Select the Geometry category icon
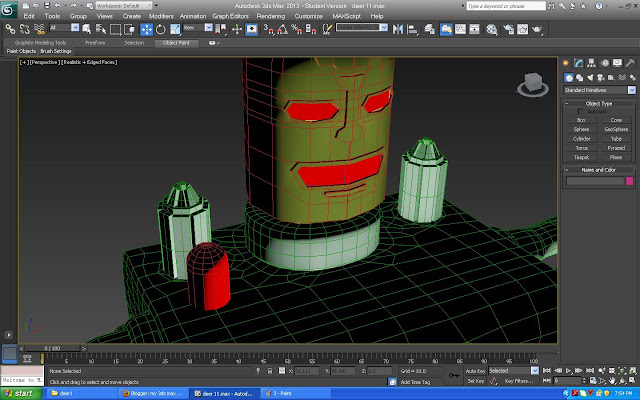The width and height of the screenshot is (640, 400). 568,77
